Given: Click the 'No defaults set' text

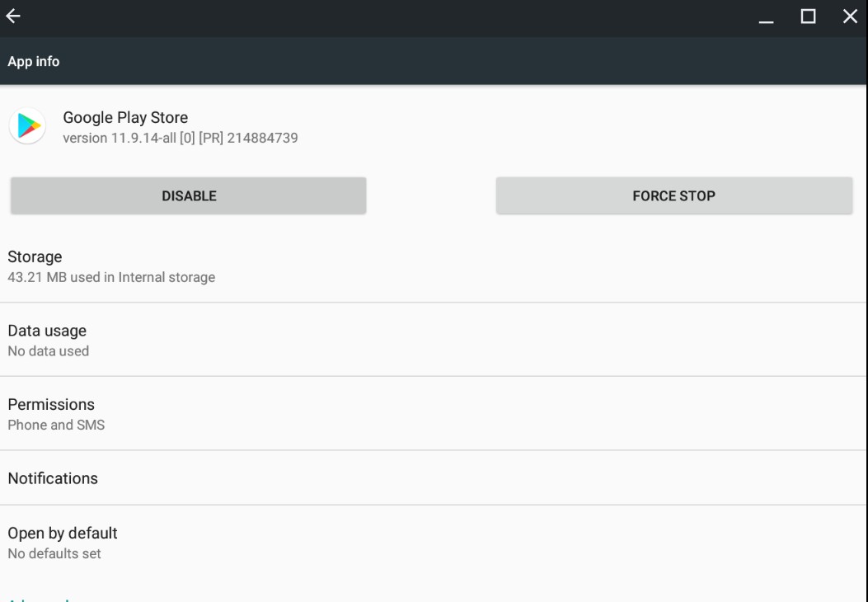Looking at the screenshot, I should pos(54,554).
